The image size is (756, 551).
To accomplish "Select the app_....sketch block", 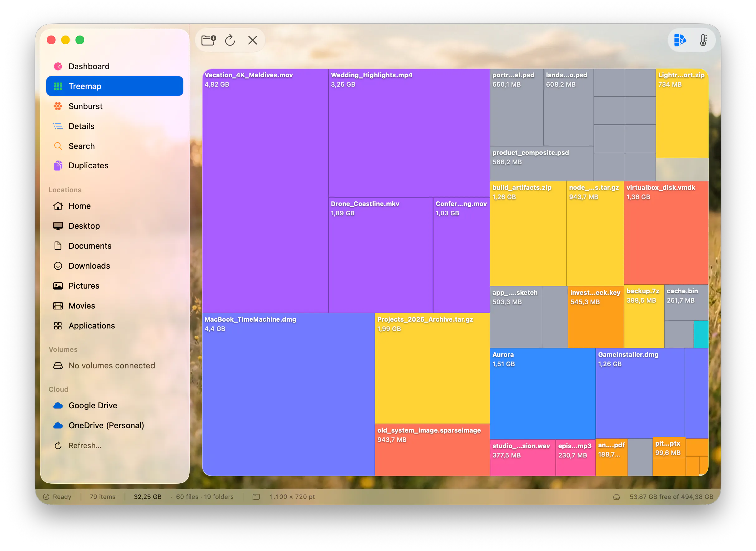I will 516,317.
